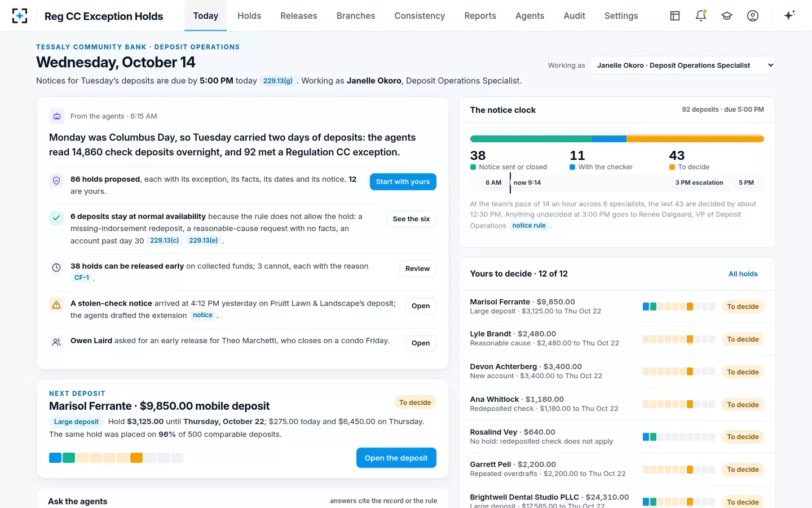This screenshot has width=812, height=508.
Task: Go to the Branches tab
Action: click(x=356, y=16)
